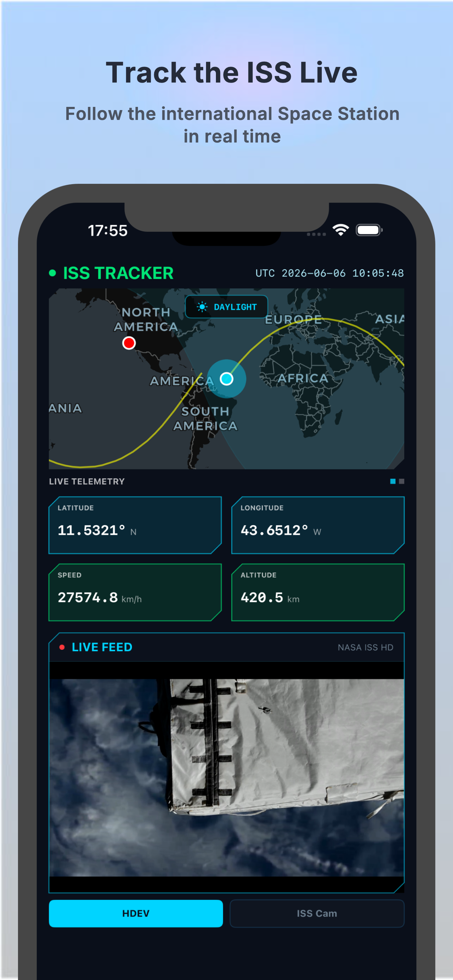This screenshot has height=980, width=453.
Task: Tap the LIVE FEED heading
Action: (102, 647)
